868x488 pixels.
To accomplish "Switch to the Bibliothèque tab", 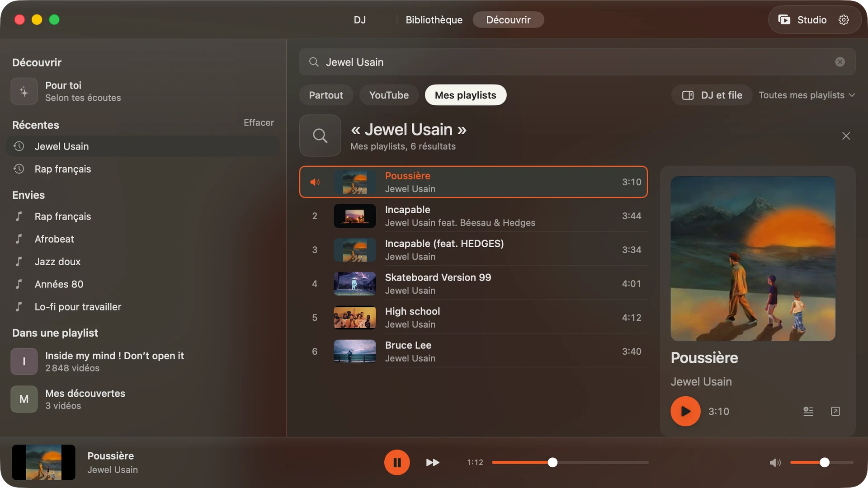I will (434, 20).
